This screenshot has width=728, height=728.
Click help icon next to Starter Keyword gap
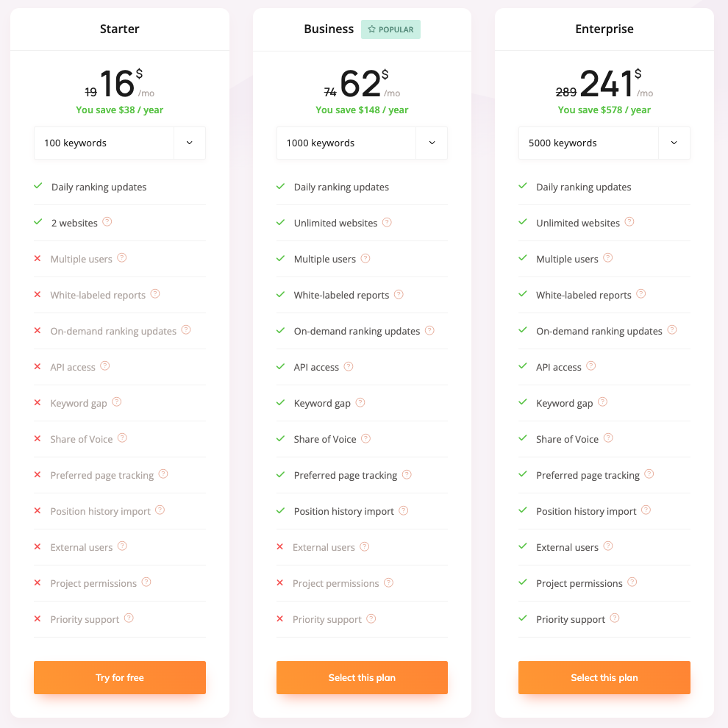pyautogui.click(x=117, y=402)
